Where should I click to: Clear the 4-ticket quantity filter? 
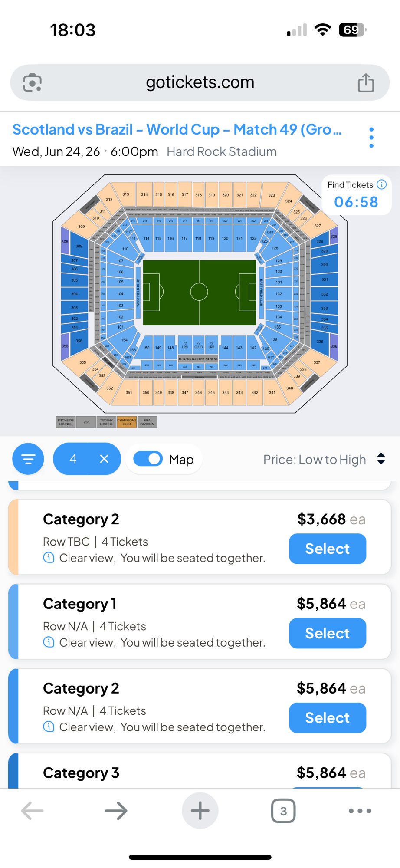click(104, 459)
